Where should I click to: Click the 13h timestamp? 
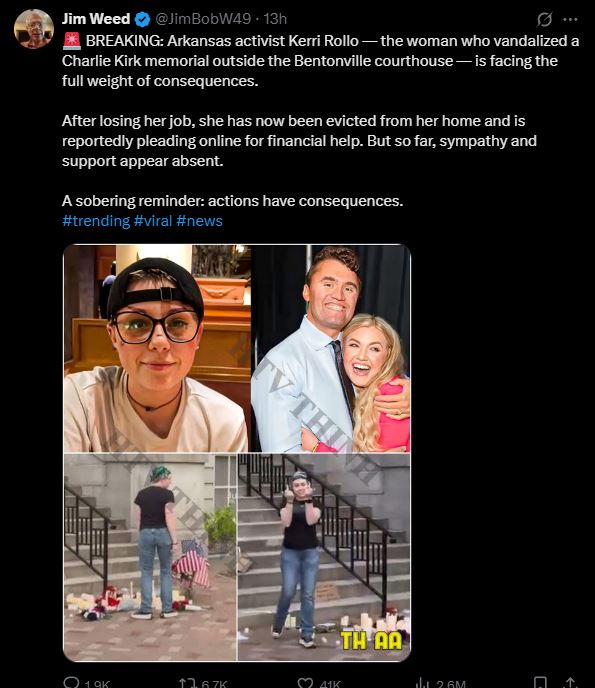point(275,19)
